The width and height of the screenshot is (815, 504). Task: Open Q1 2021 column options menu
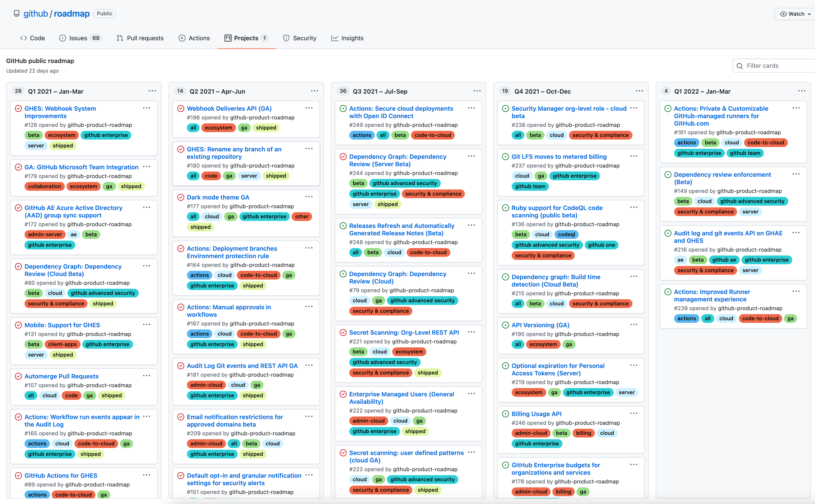pos(152,91)
